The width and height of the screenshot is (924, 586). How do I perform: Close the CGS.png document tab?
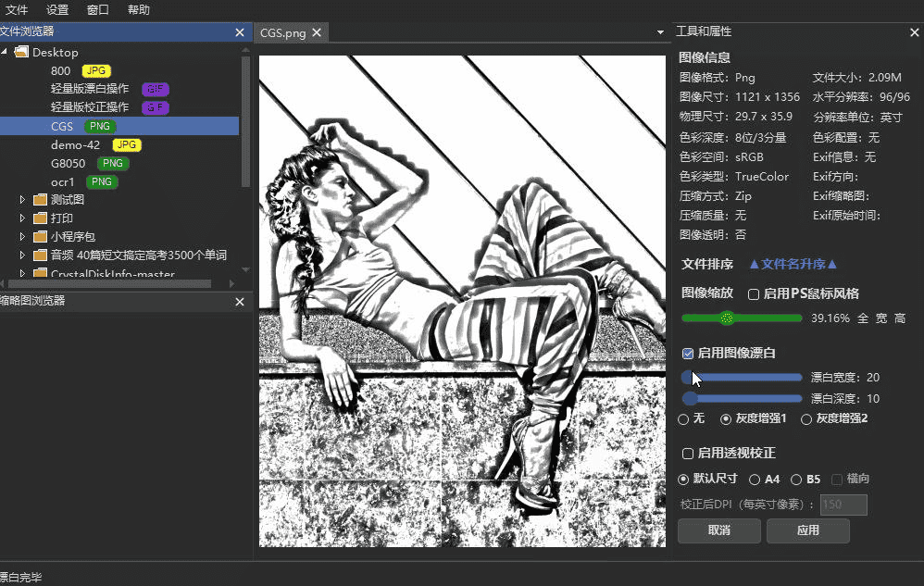click(x=317, y=32)
